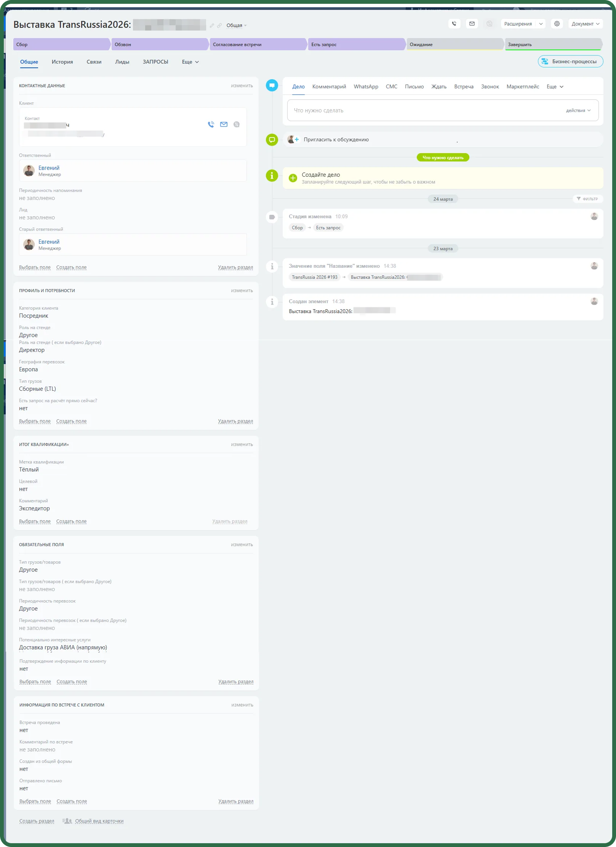Screen dimensions: 616x847
Task: Open the действия dropdown in task field
Action: point(578,110)
